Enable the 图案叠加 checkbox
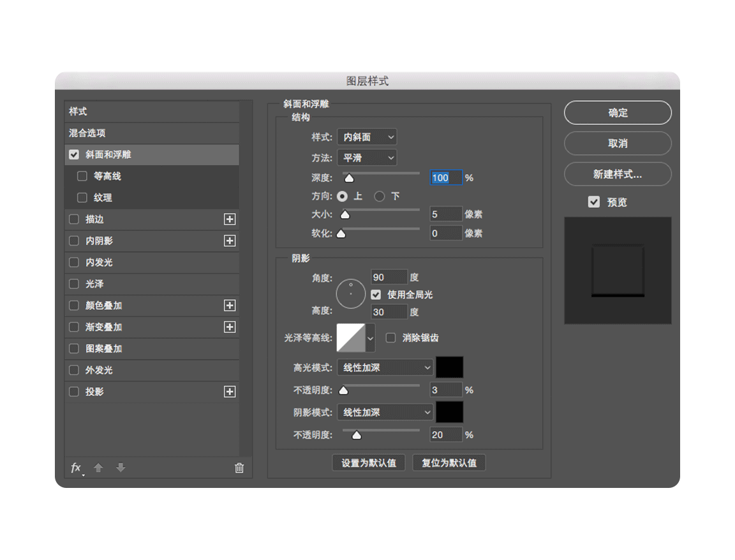The image size is (735, 560). [74, 349]
